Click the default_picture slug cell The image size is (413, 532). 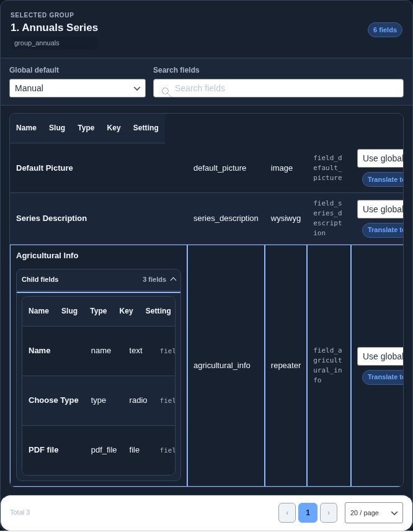[220, 168]
